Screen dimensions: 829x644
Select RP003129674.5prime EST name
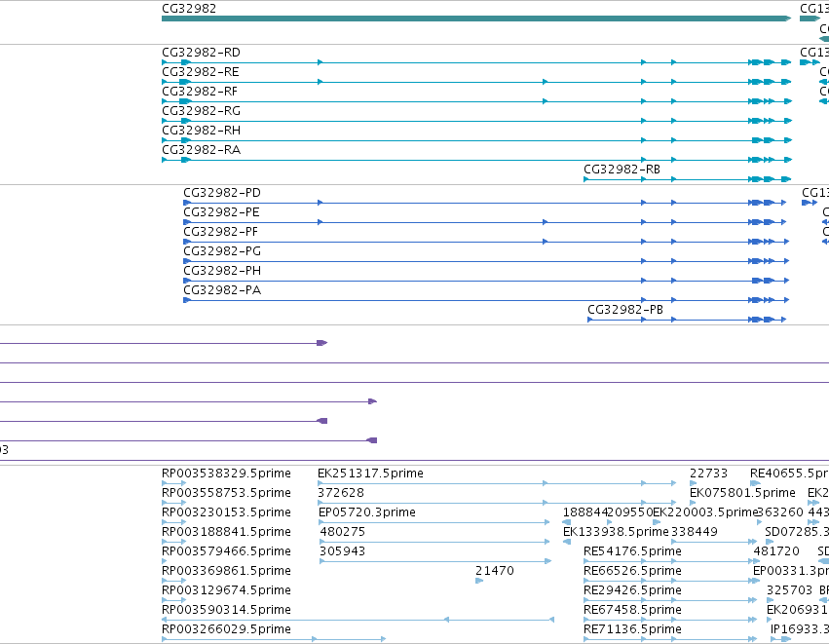click(x=226, y=590)
